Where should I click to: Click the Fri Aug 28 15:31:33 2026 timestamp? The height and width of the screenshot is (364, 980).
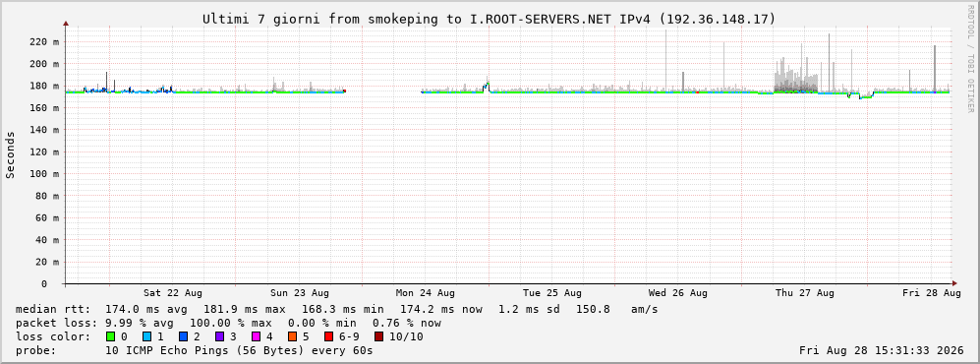[882, 350]
